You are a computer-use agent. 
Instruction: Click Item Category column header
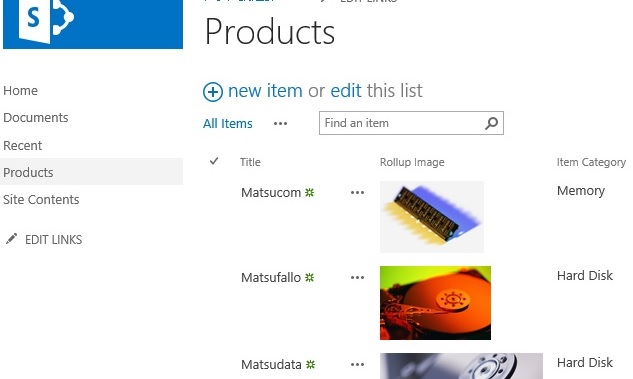click(x=591, y=162)
